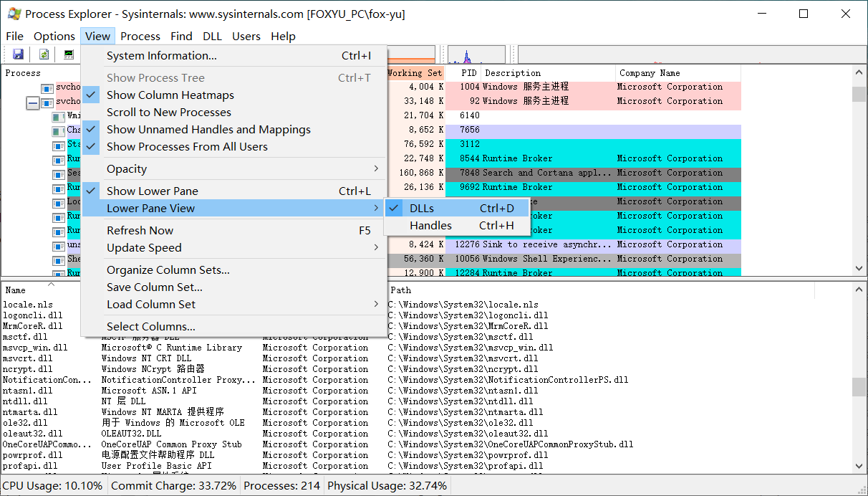Click the icon beside the Sea process

pos(59,174)
